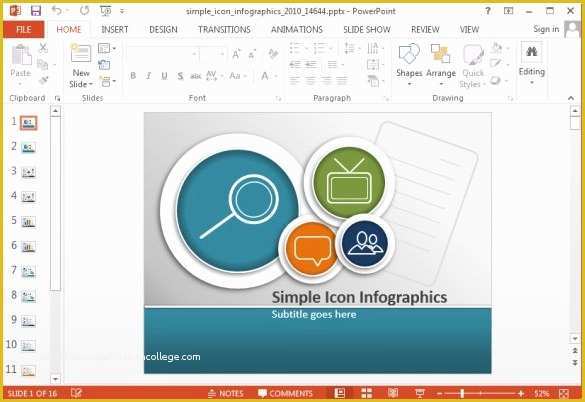
Task: Click Sign in link
Action: pos(546,29)
